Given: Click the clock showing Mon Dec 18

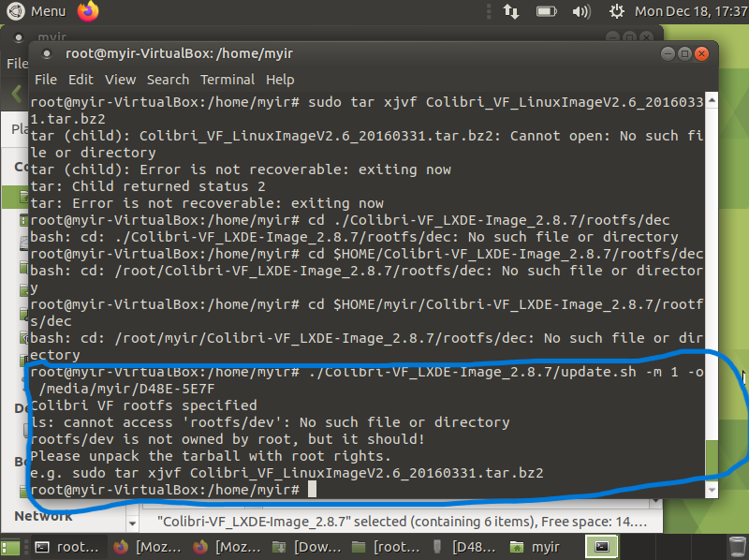Looking at the screenshot, I should 687,11.
